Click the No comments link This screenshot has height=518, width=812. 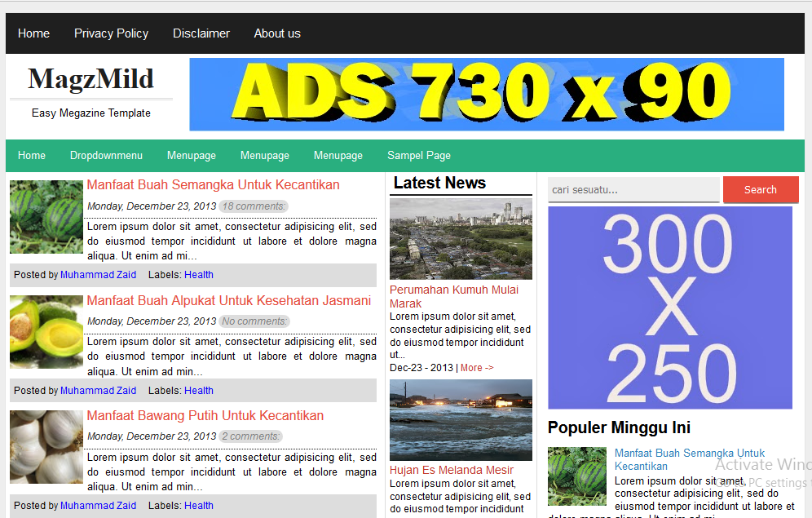pyautogui.click(x=254, y=321)
